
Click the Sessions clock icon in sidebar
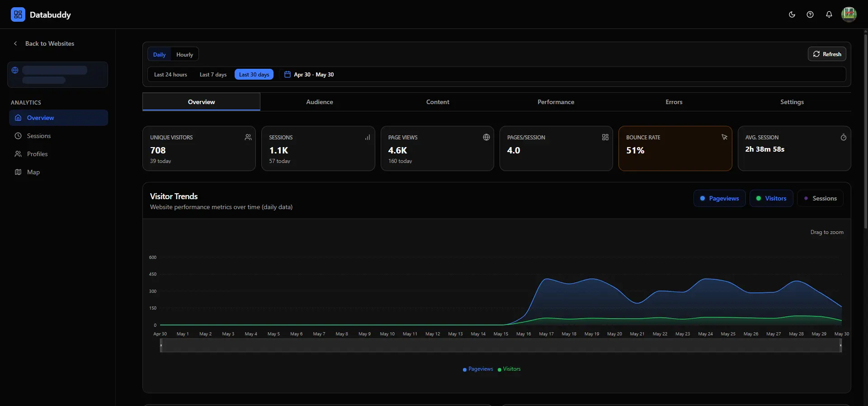(18, 136)
